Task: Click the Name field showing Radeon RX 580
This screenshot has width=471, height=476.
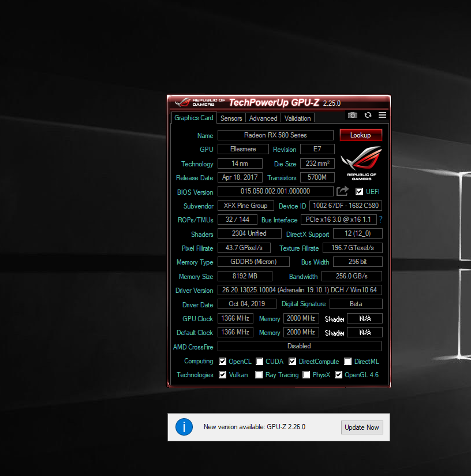Action: [275, 135]
